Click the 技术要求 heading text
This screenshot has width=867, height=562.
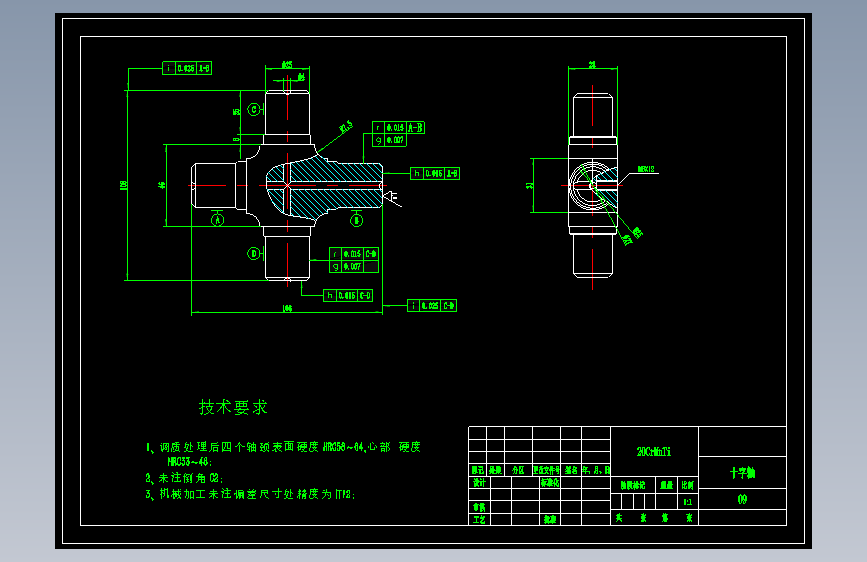(x=233, y=408)
